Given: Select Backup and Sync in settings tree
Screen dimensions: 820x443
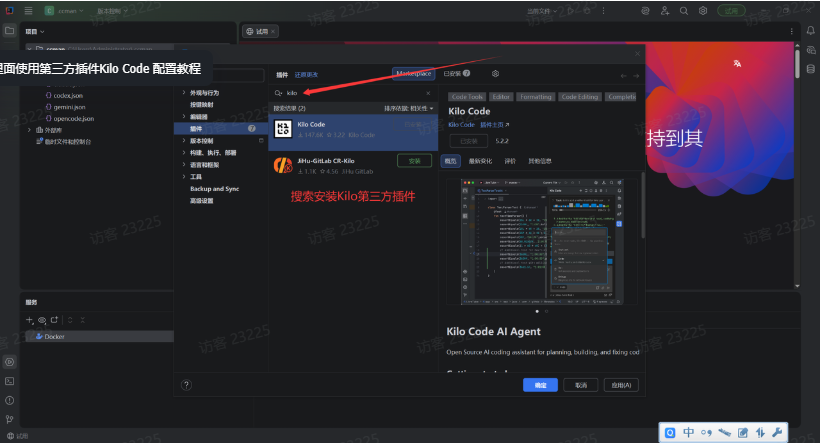Looking at the screenshot, I should [x=214, y=189].
